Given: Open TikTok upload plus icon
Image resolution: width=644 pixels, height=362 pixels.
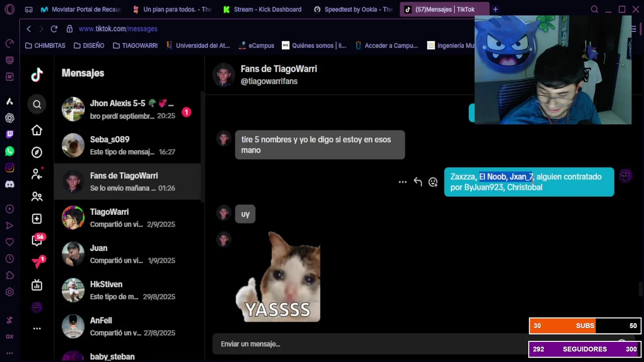Looking at the screenshot, I should [x=37, y=218].
